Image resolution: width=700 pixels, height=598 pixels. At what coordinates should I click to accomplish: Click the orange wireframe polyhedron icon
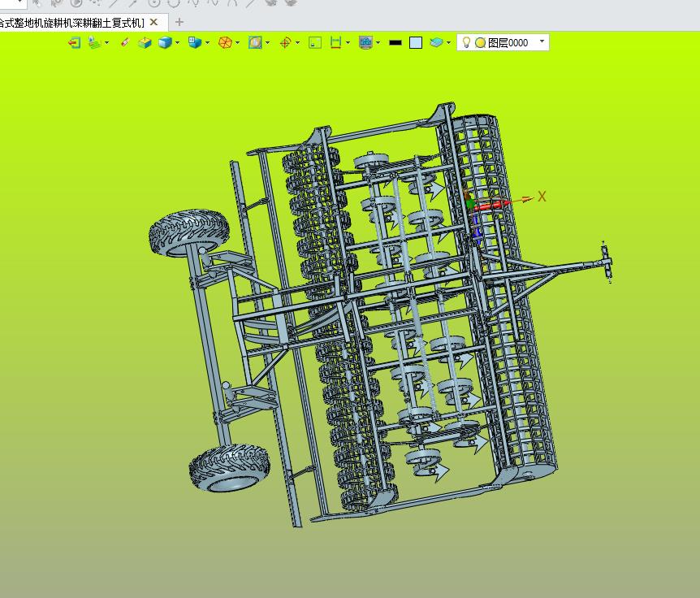point(225,43)
